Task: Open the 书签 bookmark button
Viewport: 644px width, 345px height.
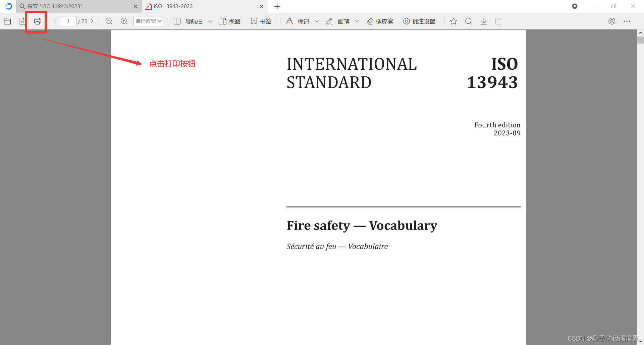Action: coord(261,21)
